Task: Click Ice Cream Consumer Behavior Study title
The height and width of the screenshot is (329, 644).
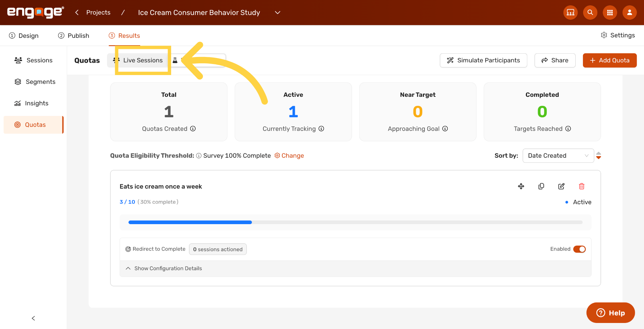Action: pos(199,12)
